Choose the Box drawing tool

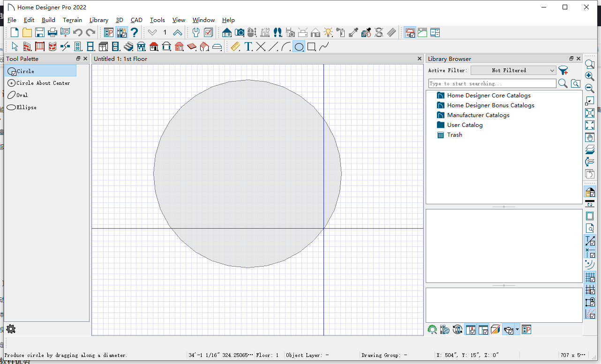(311, 46)
